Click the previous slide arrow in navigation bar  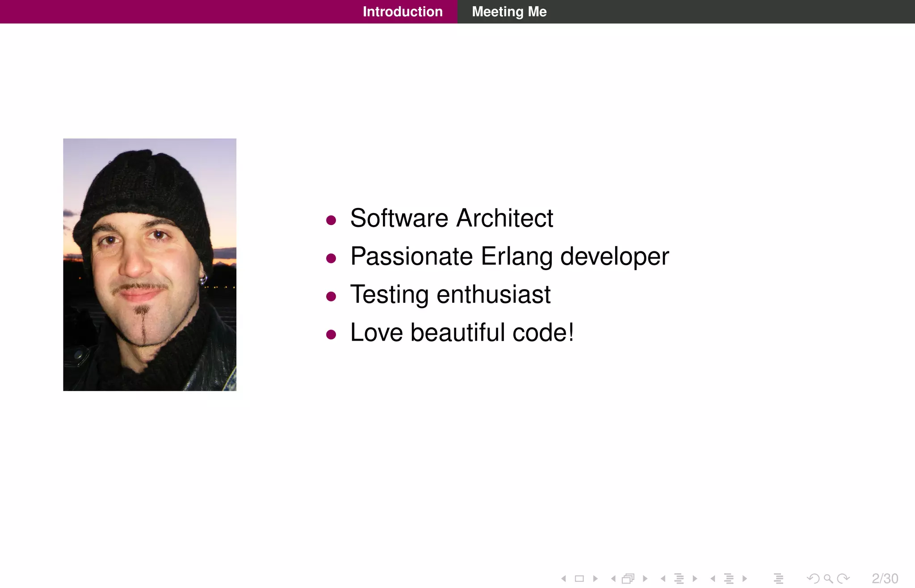564,579
